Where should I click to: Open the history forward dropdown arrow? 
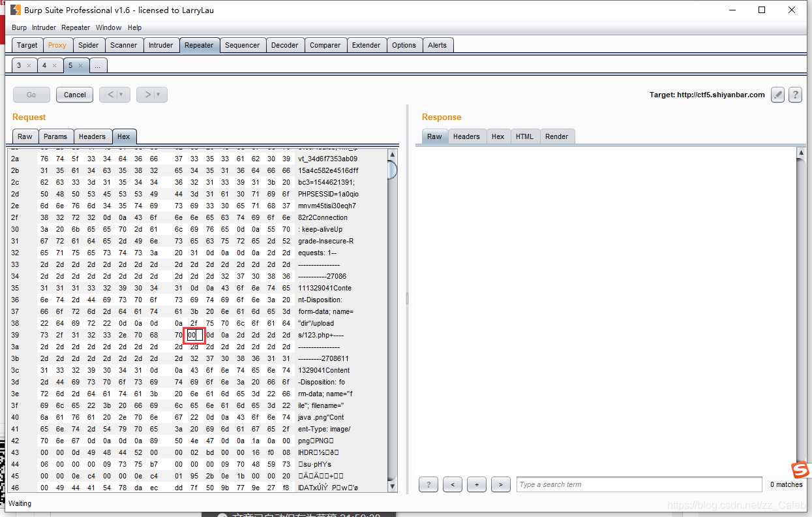pos(158,95)
